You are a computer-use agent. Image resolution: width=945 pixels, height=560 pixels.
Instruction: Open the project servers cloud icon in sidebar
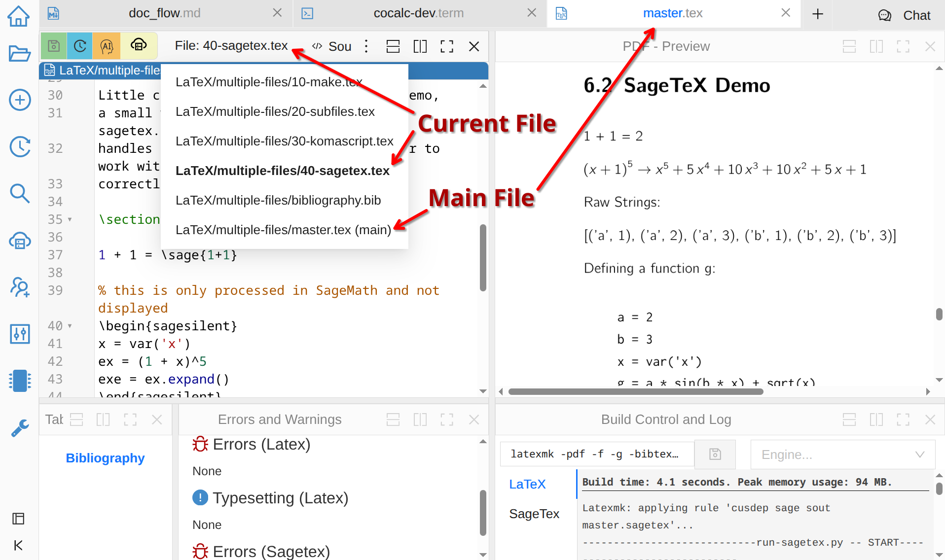(x=20, y=241)
